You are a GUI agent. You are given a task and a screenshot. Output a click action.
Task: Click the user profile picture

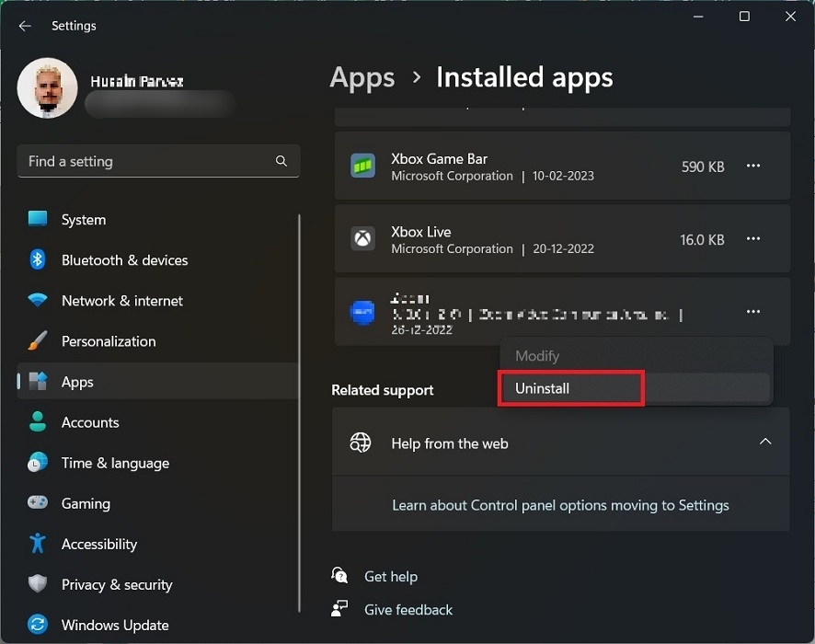pos(47,87)
